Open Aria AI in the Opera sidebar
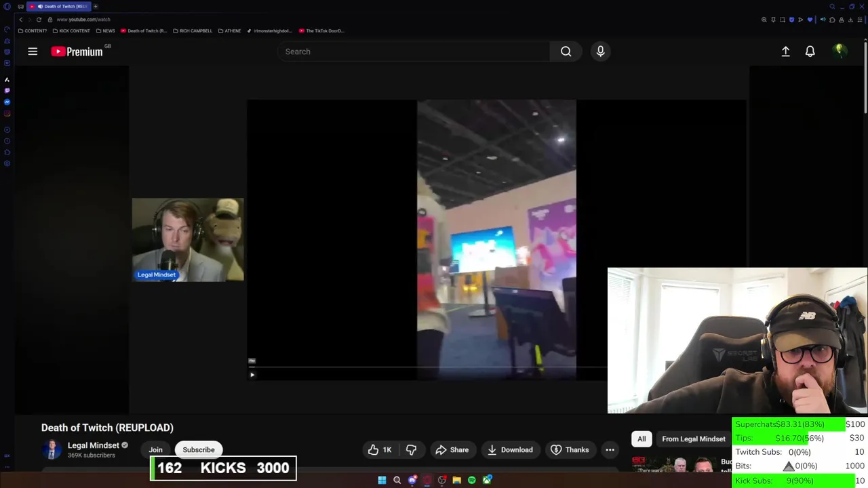 pyautogui.click(x=7, y=79)
